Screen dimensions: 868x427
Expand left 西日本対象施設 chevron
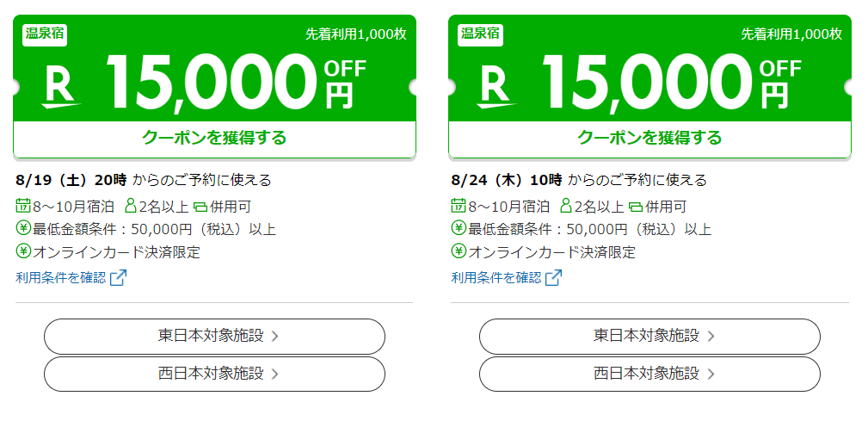coord(274,374)
